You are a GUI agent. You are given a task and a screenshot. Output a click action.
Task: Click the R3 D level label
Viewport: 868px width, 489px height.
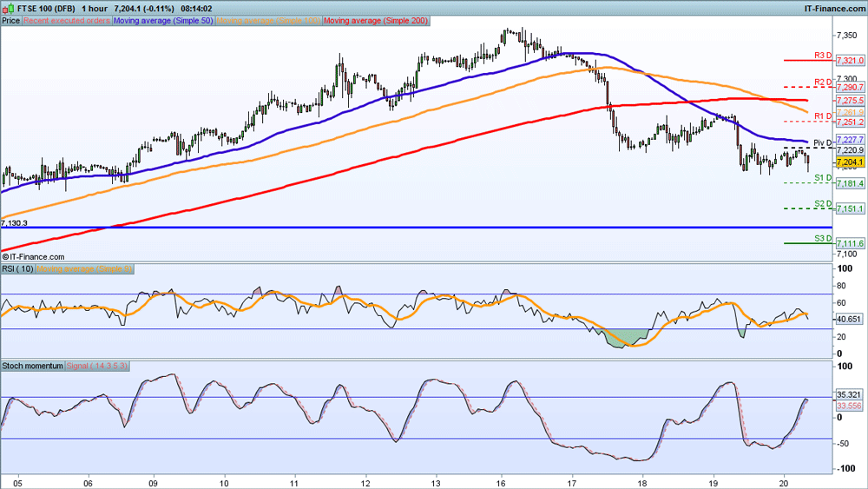(823, 56)
